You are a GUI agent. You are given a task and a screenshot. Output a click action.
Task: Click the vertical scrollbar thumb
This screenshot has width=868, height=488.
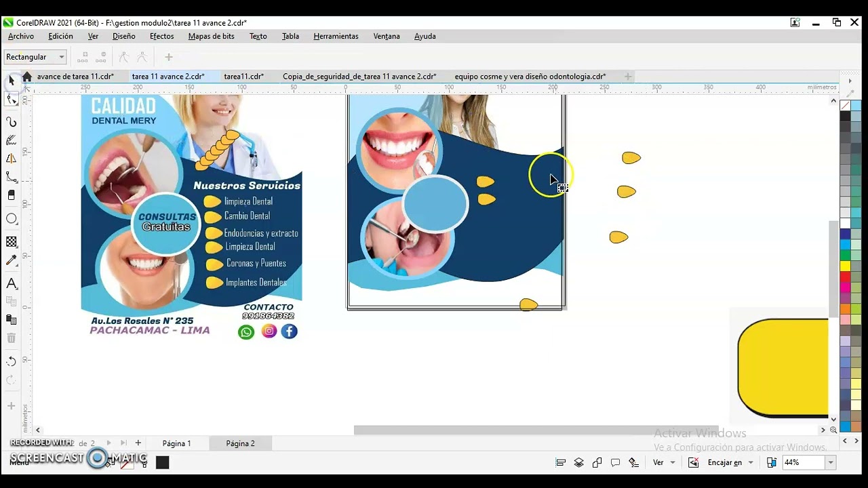pos(834,269)
